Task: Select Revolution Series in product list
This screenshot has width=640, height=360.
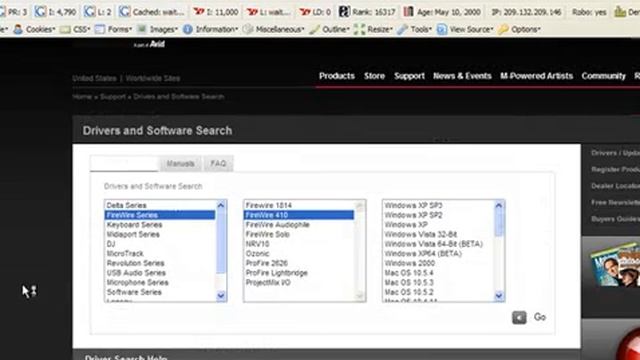Action: click(160, 263)
